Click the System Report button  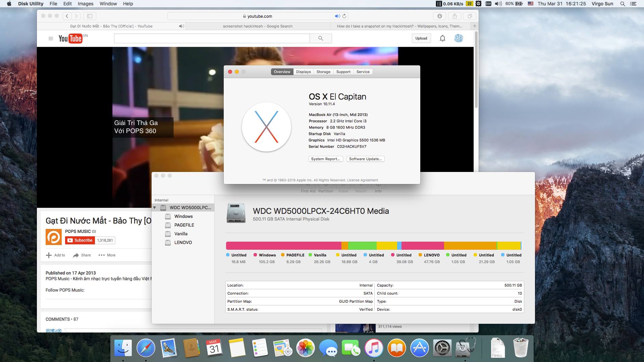click(x=326, y=159)
